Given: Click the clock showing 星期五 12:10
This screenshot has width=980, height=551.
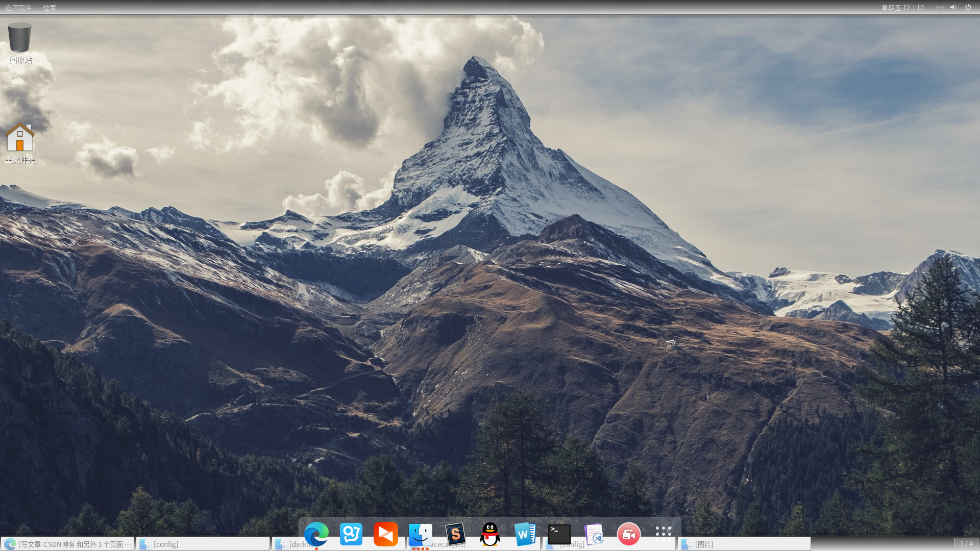Looking at the screenshot, I should (902, 8).
